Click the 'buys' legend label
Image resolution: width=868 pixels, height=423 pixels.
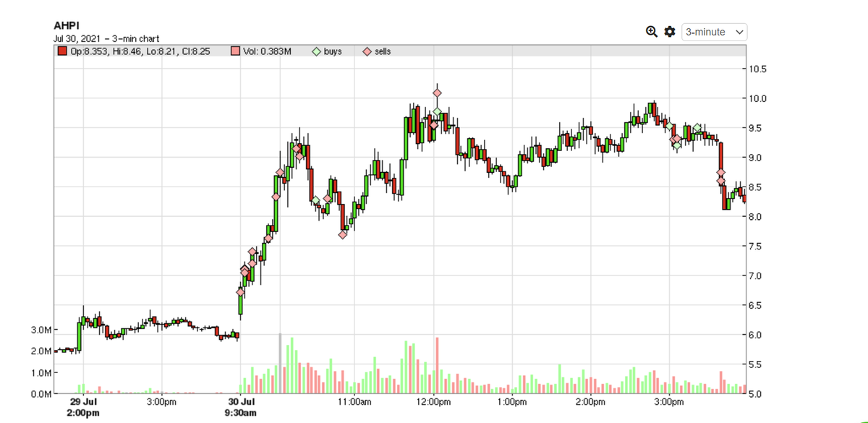[x=333, y=51]
